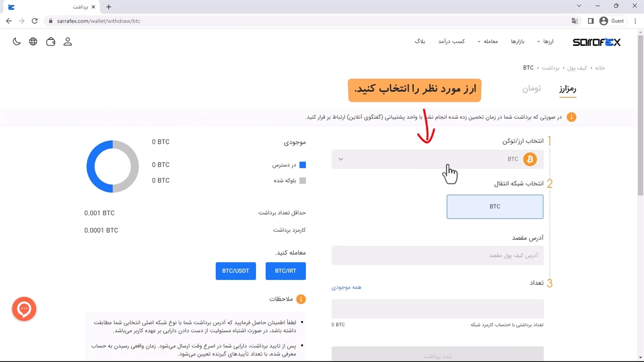Toggle dark mode moon icon
644x362 pixels.
(17, 42)
